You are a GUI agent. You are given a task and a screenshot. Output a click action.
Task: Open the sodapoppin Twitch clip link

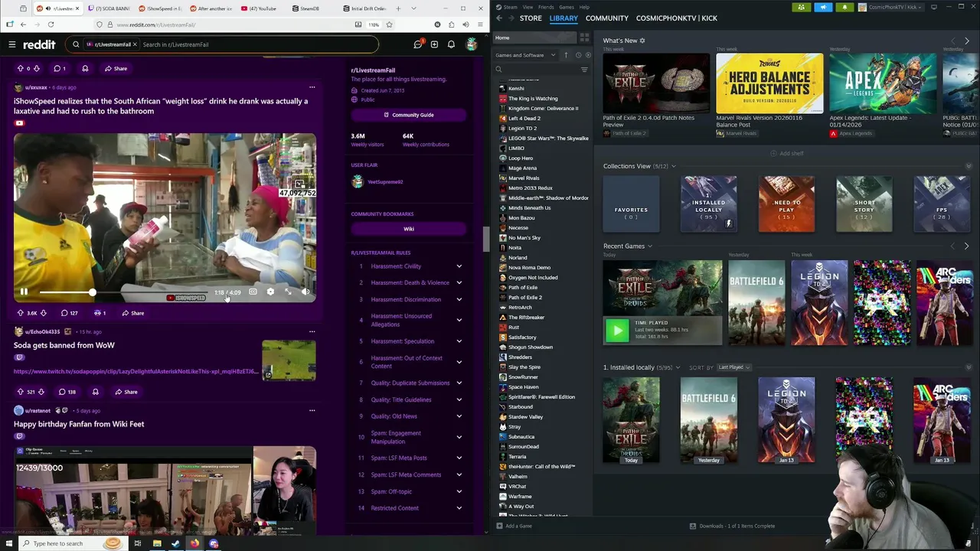[x=136, y=371]
